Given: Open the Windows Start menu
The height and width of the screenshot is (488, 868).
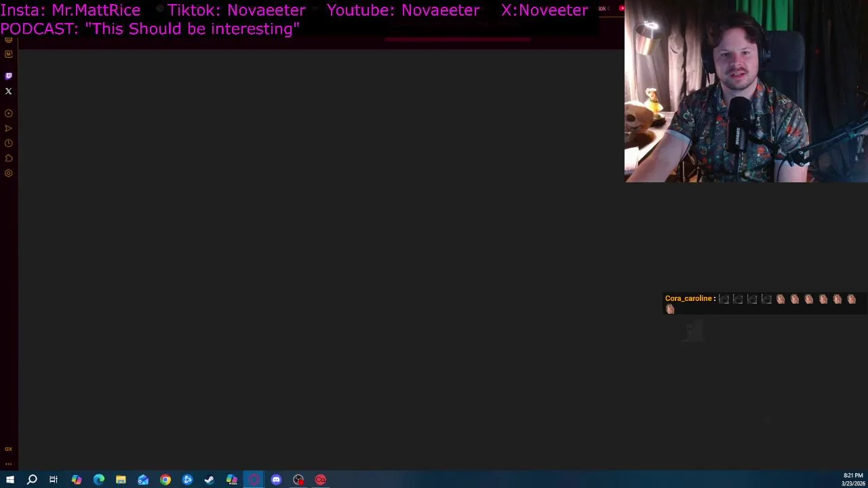Looking at the screenshot, I should coord(10,480).
